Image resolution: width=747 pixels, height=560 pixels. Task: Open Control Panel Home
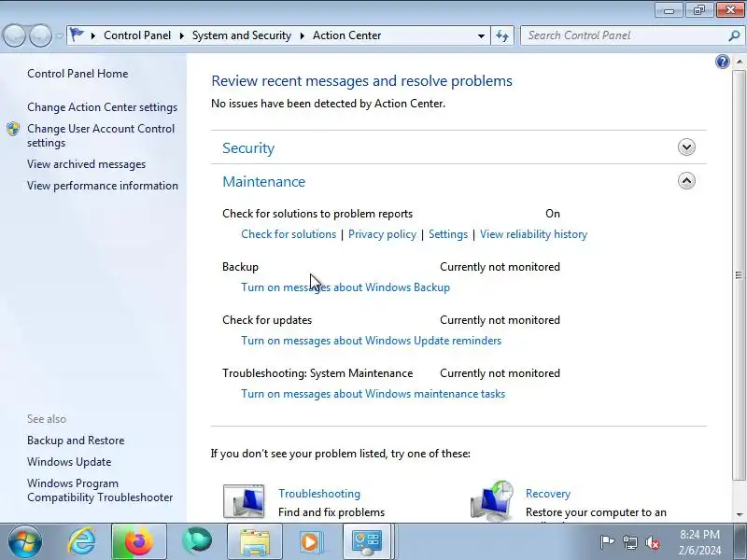tap(78, 74)
